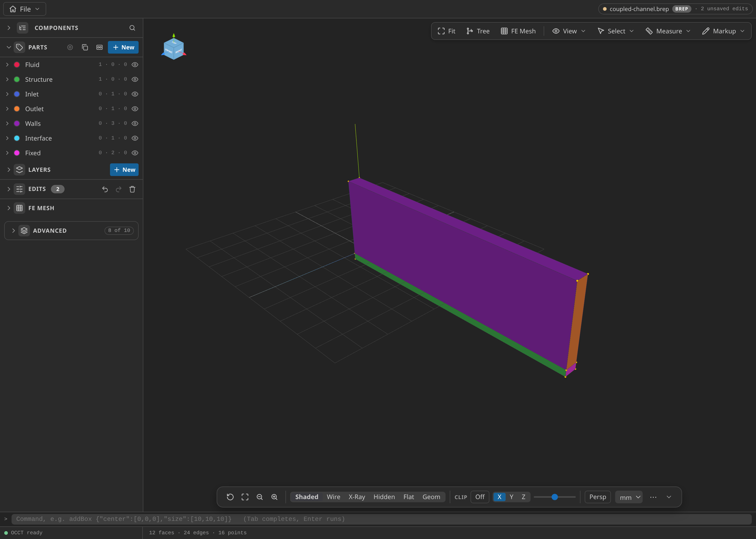Hide the Fixed part
This screenshot has height=539, width=756.
(x=135, y=153)
